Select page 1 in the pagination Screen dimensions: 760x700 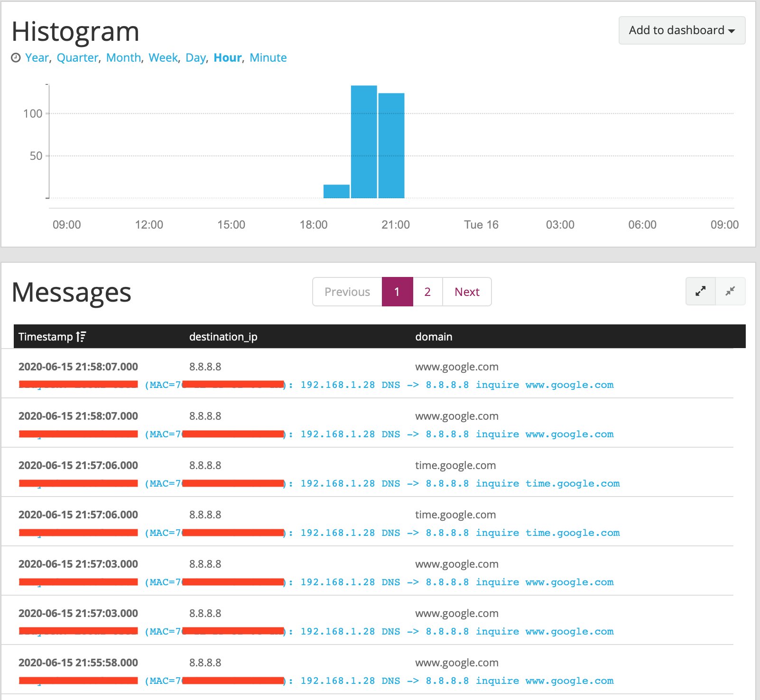397,292
